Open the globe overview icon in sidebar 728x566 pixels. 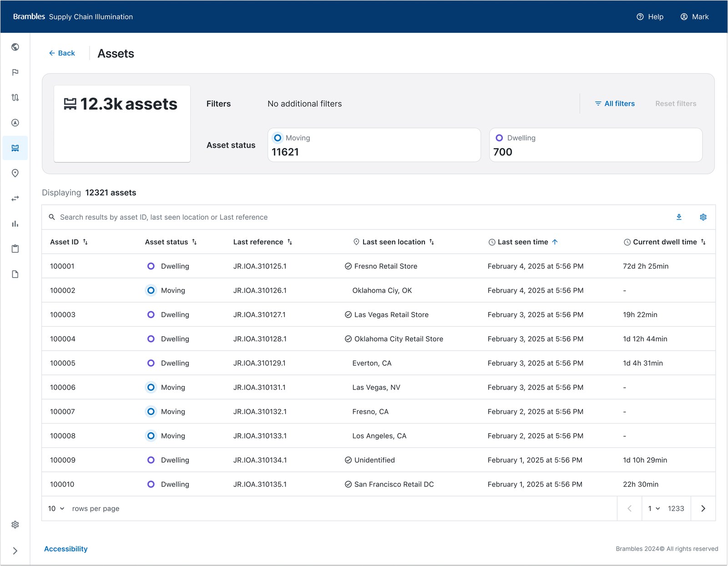pyautogui.click(x=15, y=47)
